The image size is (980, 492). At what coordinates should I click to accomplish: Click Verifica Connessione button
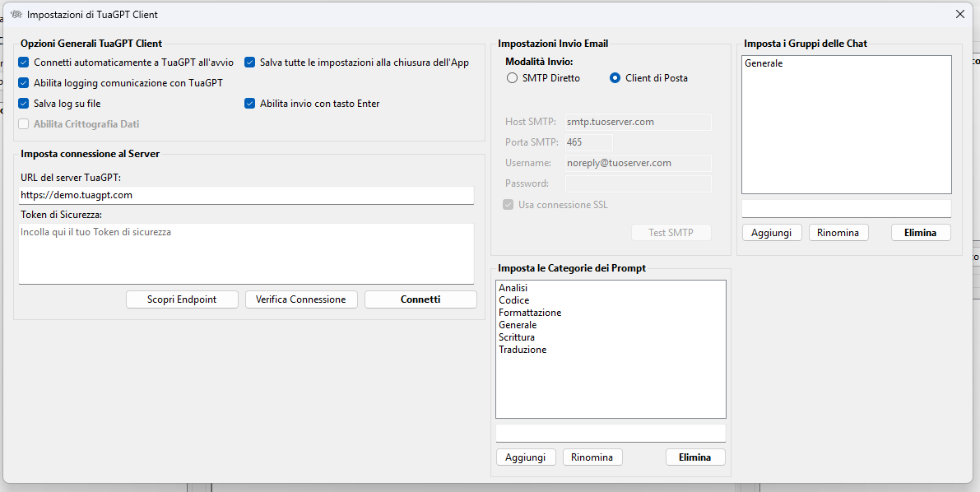pyautogui.click(x=301, y=299)
